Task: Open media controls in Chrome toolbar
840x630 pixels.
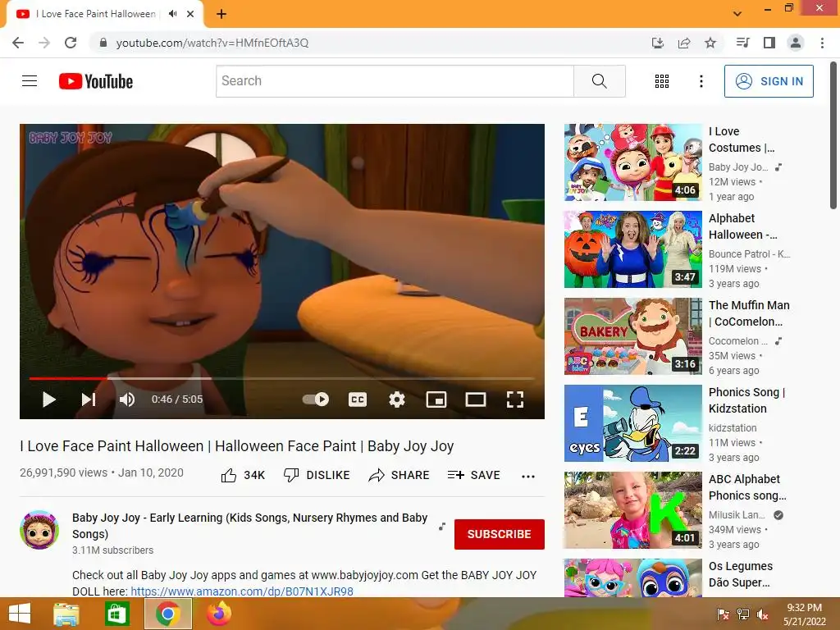Action: (742, 43)
